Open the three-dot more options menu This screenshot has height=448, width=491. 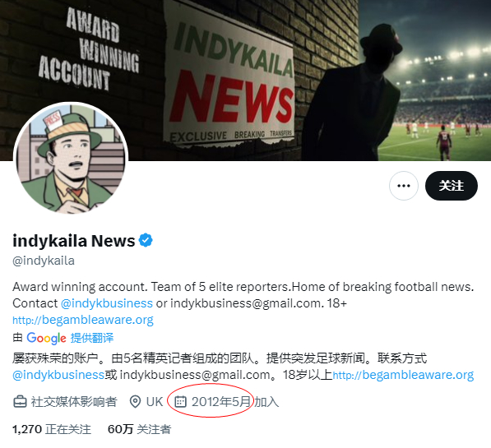pyautogui.click(x=403, y=186)
